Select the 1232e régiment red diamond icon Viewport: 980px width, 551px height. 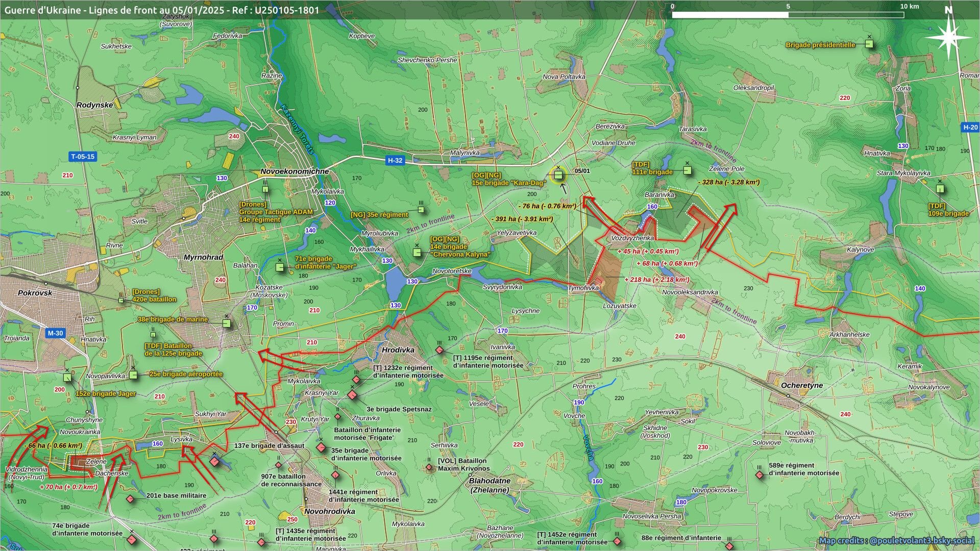pos(356,380)
